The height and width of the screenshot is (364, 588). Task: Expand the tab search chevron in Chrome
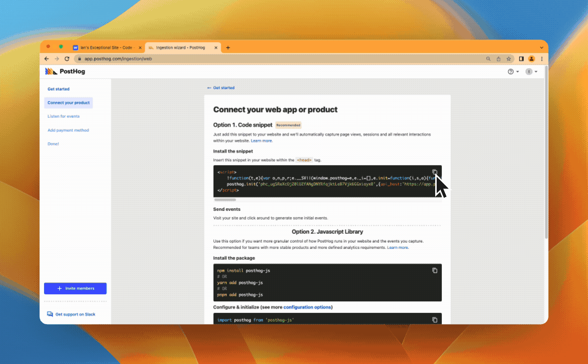(x=541, y=48)
